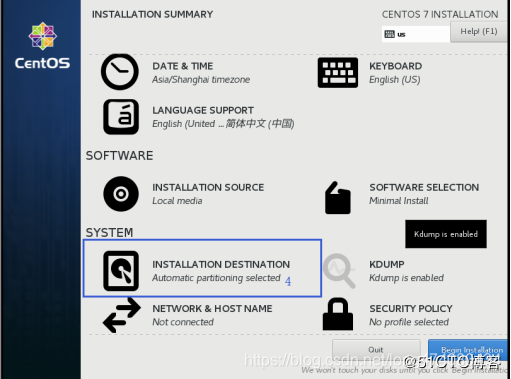Open Date & Time clock icon
The image size is (511, 379).
click(120, 72)
